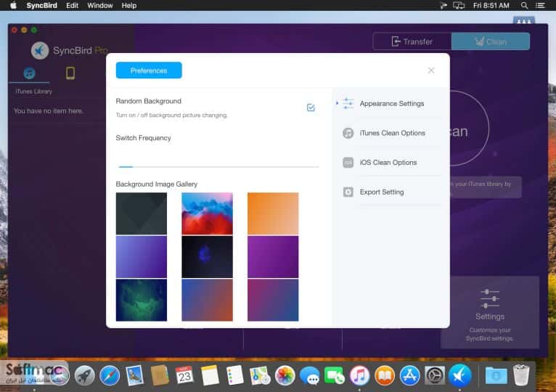Open System Preferences in the Dock
The height and width of the screenshot is (392, 556).
435,376
